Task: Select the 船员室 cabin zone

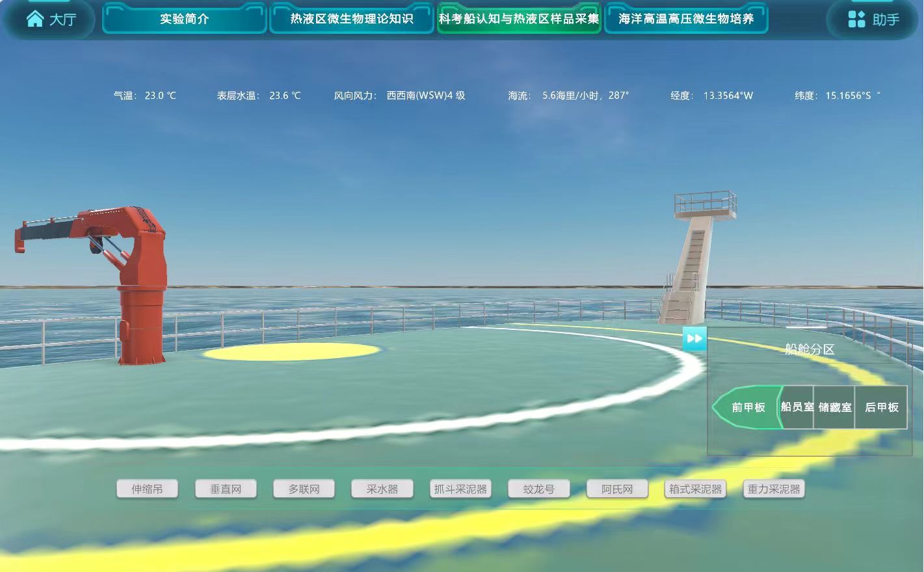Action: click(x=796, y=407)
